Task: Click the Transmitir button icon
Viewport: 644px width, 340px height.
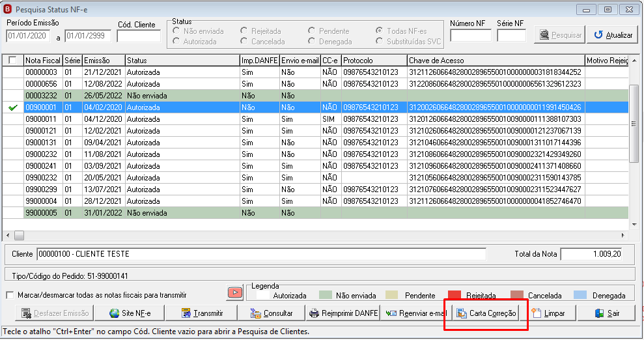Action: click(x=186, y=313)
